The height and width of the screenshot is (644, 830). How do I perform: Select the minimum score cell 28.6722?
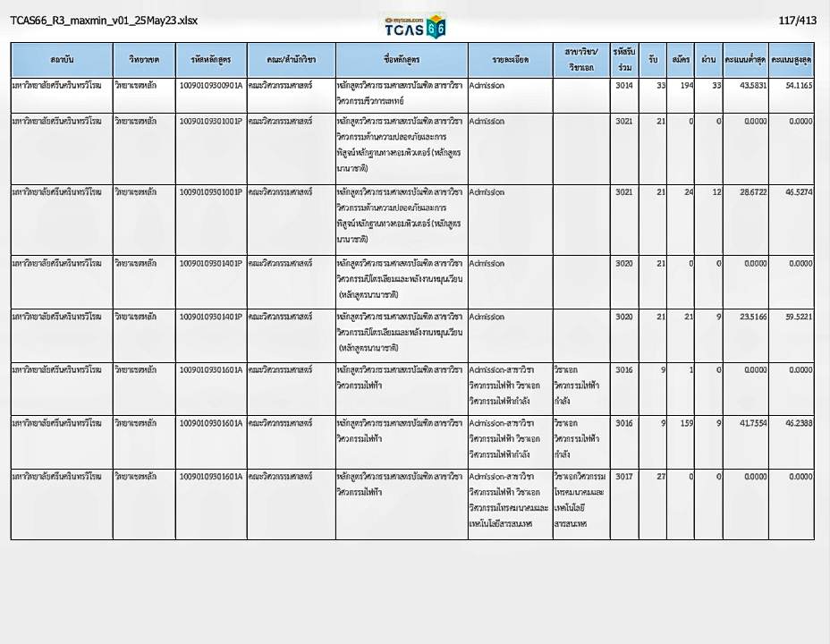[748, 192]
